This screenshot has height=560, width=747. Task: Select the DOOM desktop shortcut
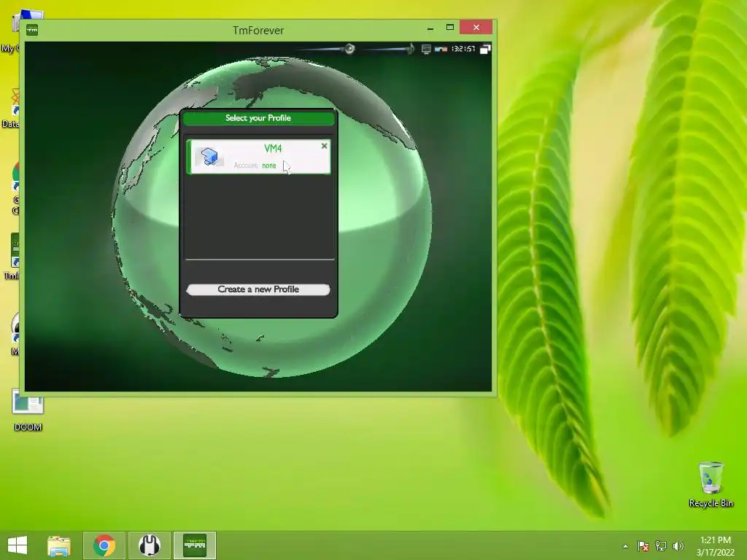tap(28, 410)
